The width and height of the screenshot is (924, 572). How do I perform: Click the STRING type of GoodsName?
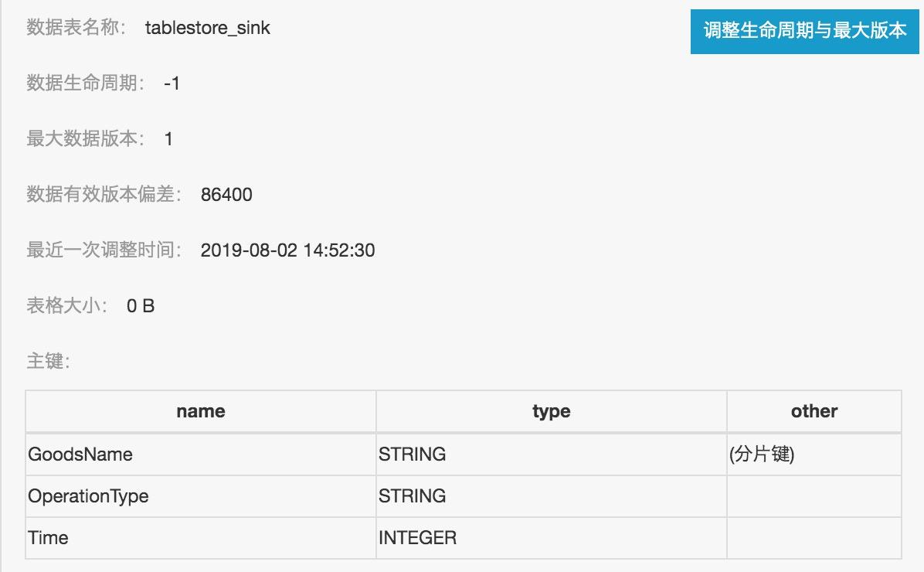click(411, 455)
